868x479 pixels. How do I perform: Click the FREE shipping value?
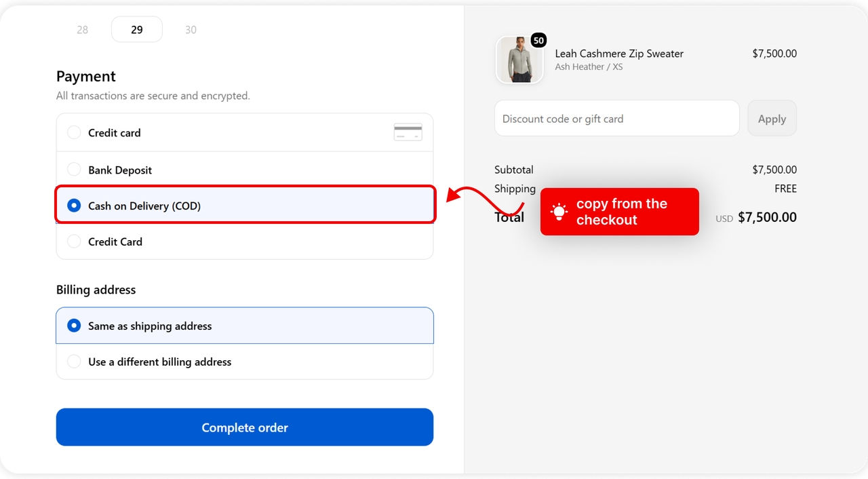785,189
